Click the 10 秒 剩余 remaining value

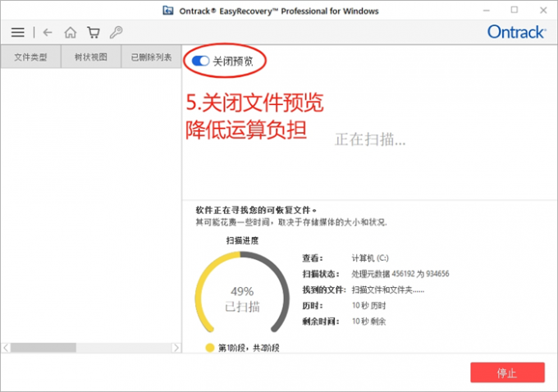tap(368, 321)
